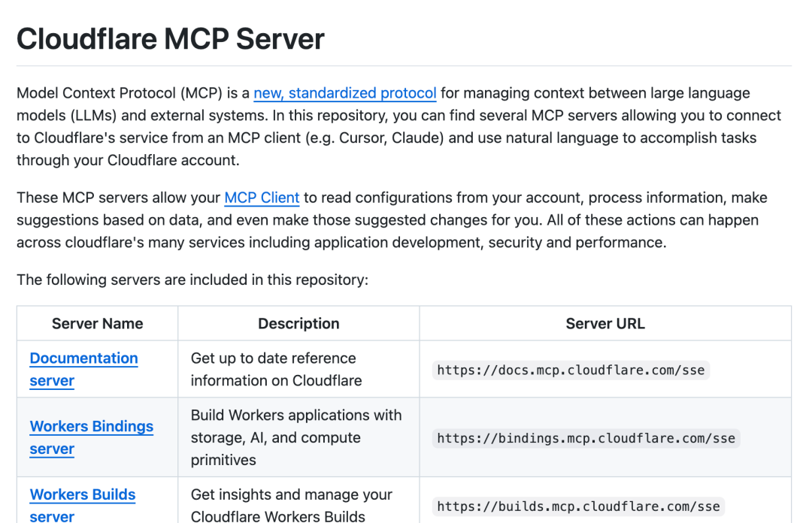The width and height of the screenshot is (812, 523).
Task: Click the builds.mcp.cloudflare.com/sse URL code
Action: coord(578,506)
